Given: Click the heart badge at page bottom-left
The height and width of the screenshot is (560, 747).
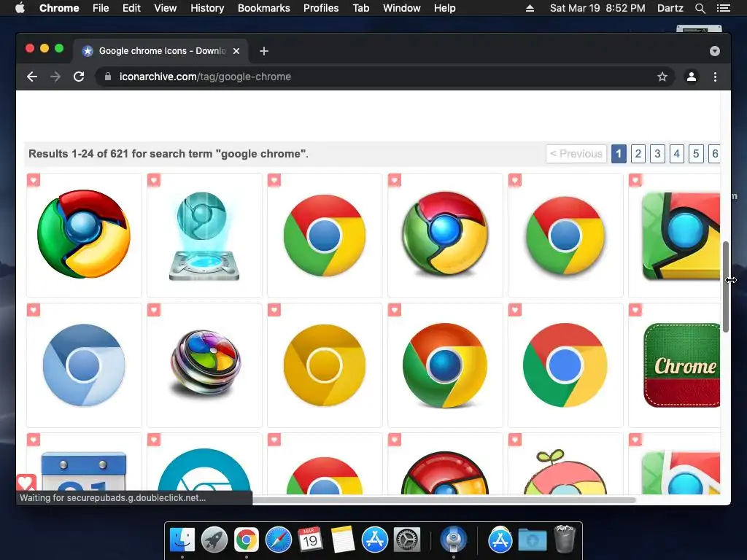Looking at the screenshot, I should (26, 483).
